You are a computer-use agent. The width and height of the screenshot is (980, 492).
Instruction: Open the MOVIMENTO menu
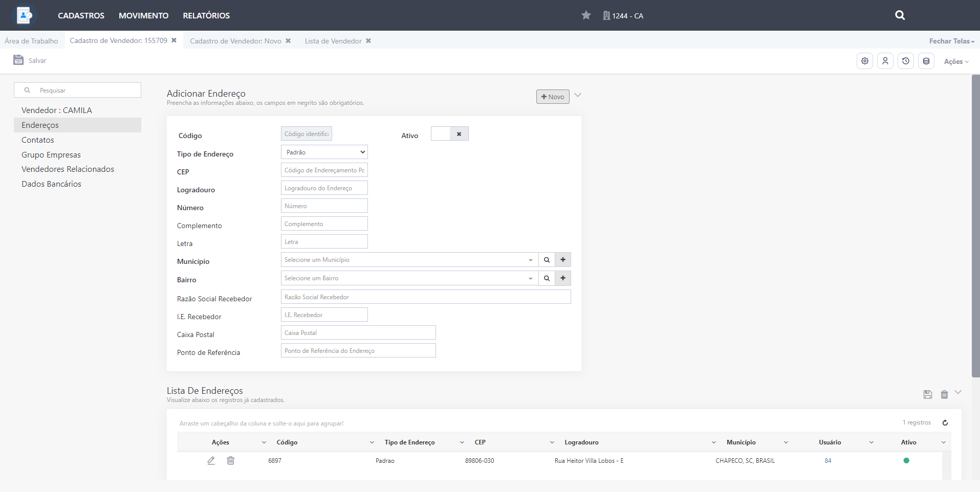pyautogui.click(x=143, y=15)
